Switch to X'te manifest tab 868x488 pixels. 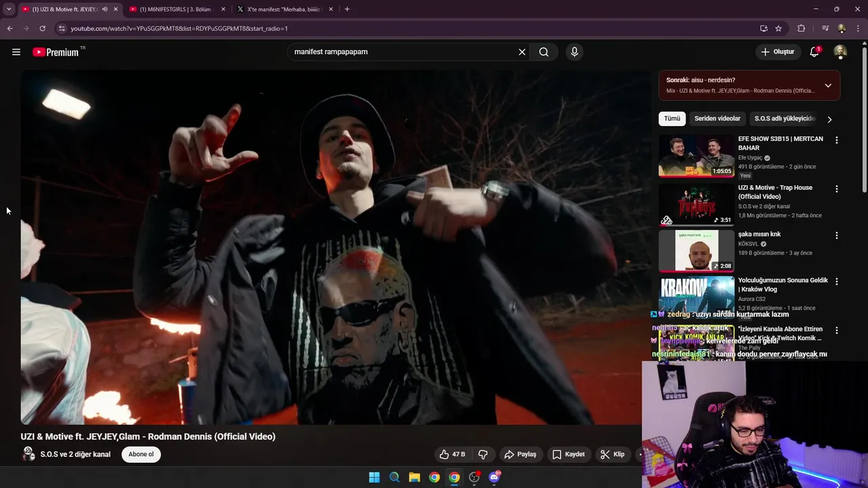coord(283,9)
